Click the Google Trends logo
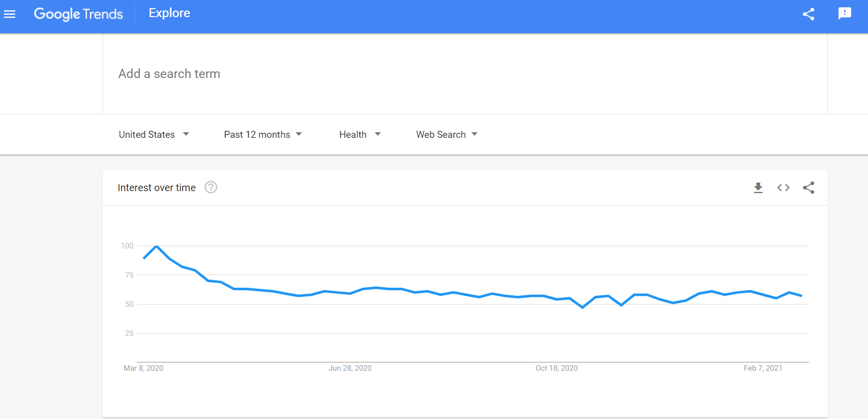This screenshot has height=419, width=868. point(79,14)
